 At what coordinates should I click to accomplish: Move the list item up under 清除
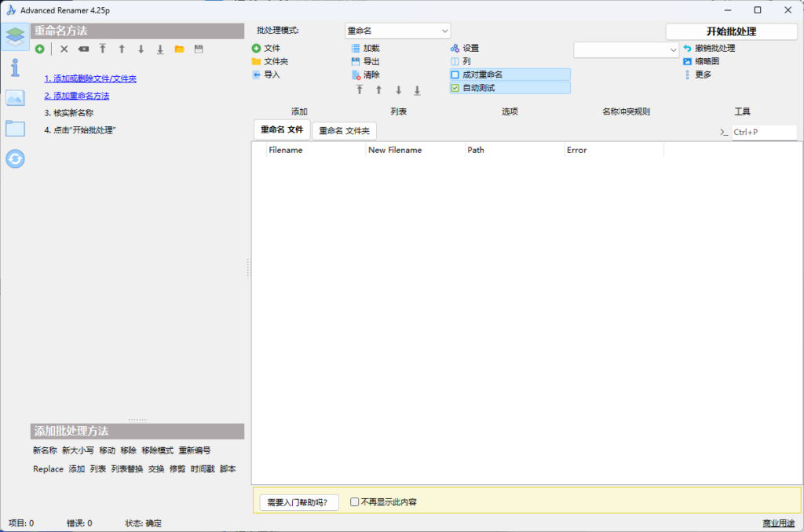379,90
